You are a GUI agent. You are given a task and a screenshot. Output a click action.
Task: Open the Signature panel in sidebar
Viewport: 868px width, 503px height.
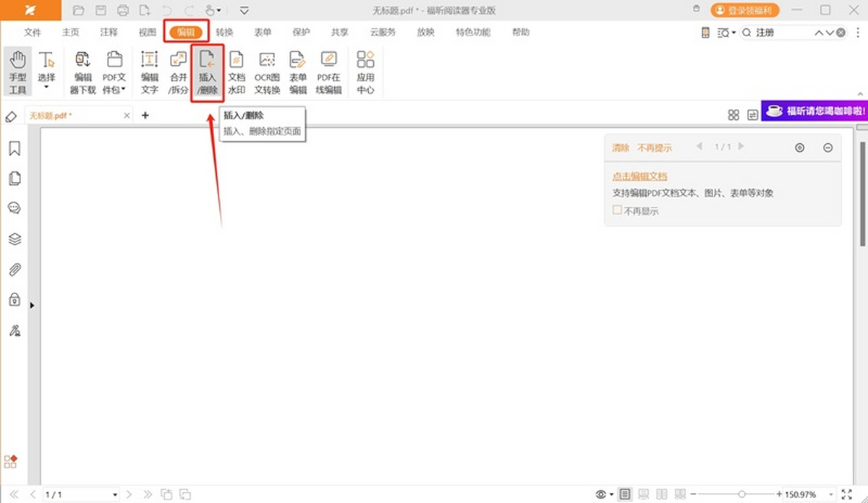click(x=14, y=330)
